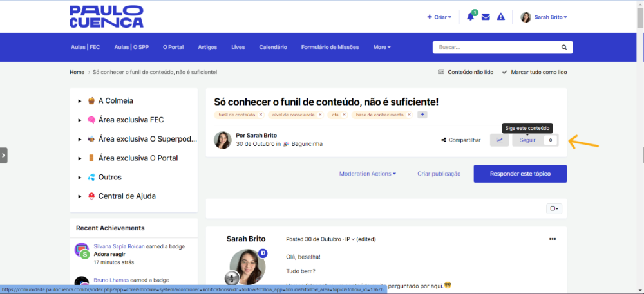Go to Home breadcrumb

77,72
